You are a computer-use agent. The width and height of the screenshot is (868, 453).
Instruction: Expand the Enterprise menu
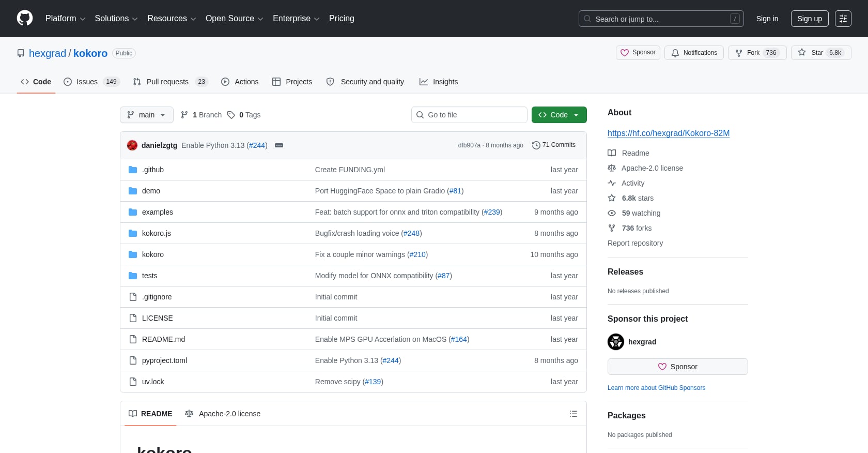click(x=296, y=19)
